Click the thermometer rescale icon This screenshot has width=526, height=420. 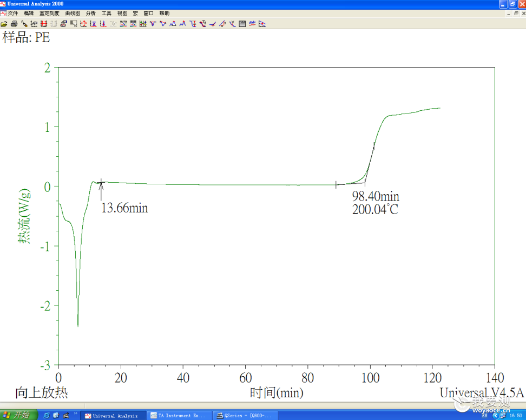click(103, 24)
